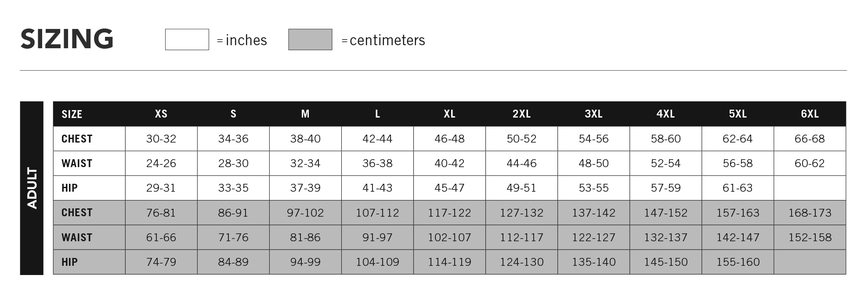This screenshot has width=868, height=293.
Task: Select hip inches value 45-47
Action: click(x=449, y=188)
